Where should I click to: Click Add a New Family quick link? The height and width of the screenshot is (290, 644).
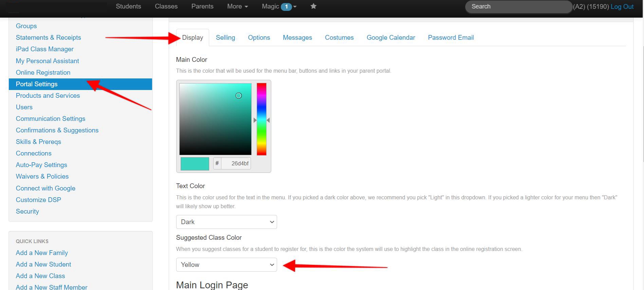point(42,253)
